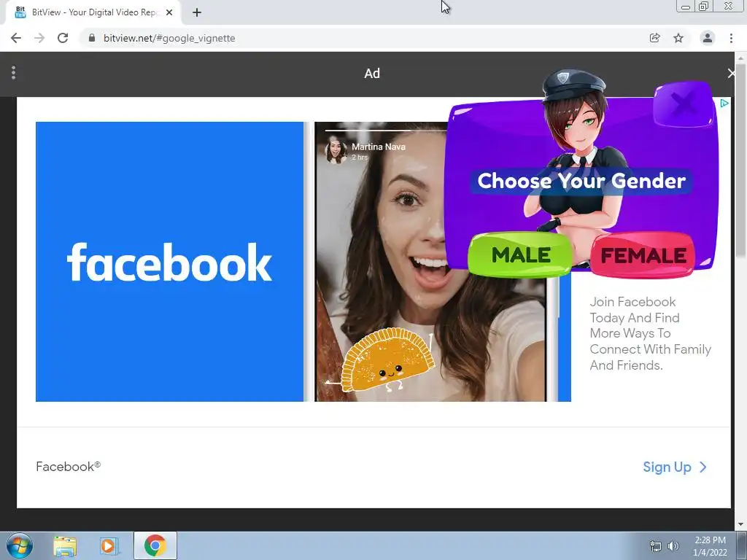Viewport: 747px width, 560px height.
Task: Reload the BitView page
Action: tap(63, 38)
